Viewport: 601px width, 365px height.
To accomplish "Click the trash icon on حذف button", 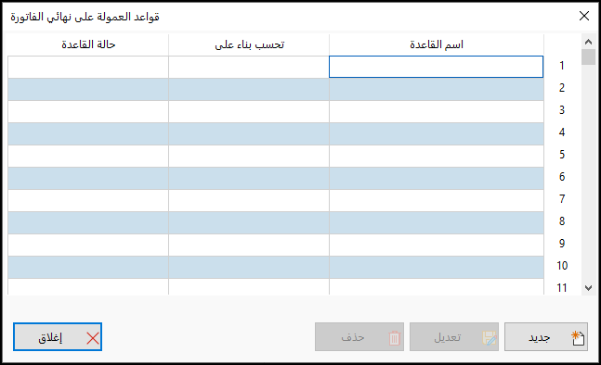I will point(394,338).
